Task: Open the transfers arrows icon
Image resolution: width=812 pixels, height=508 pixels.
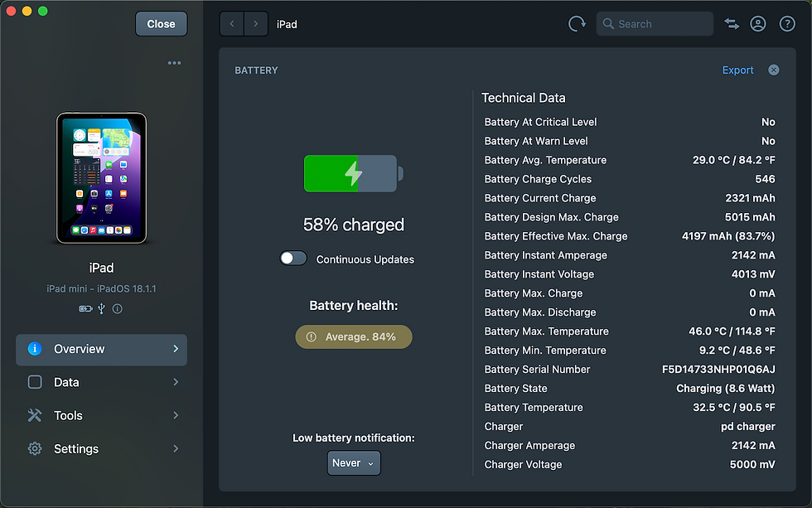Action: [732, 24]
